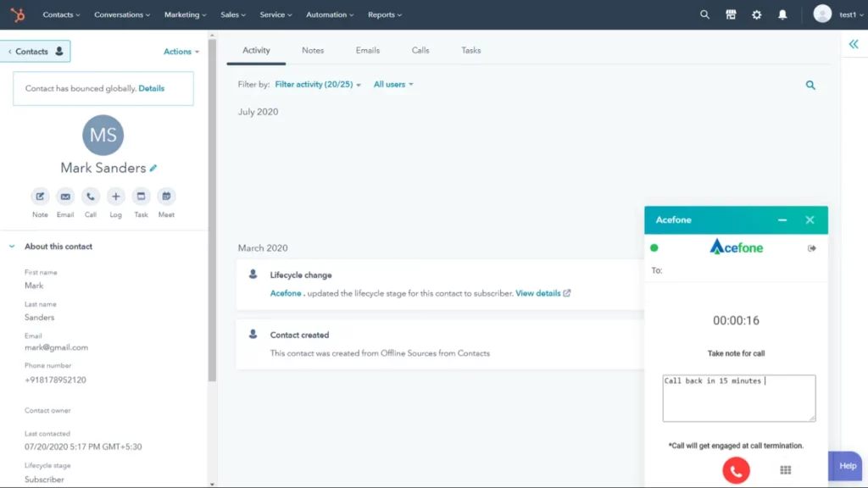The image size is (868, 488).
Task: Click the left panel vertical scrollbar
Action: point(212,210)
